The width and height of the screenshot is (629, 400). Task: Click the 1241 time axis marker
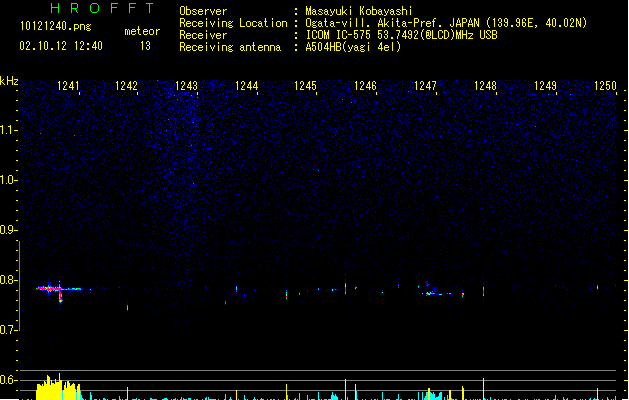68,86
